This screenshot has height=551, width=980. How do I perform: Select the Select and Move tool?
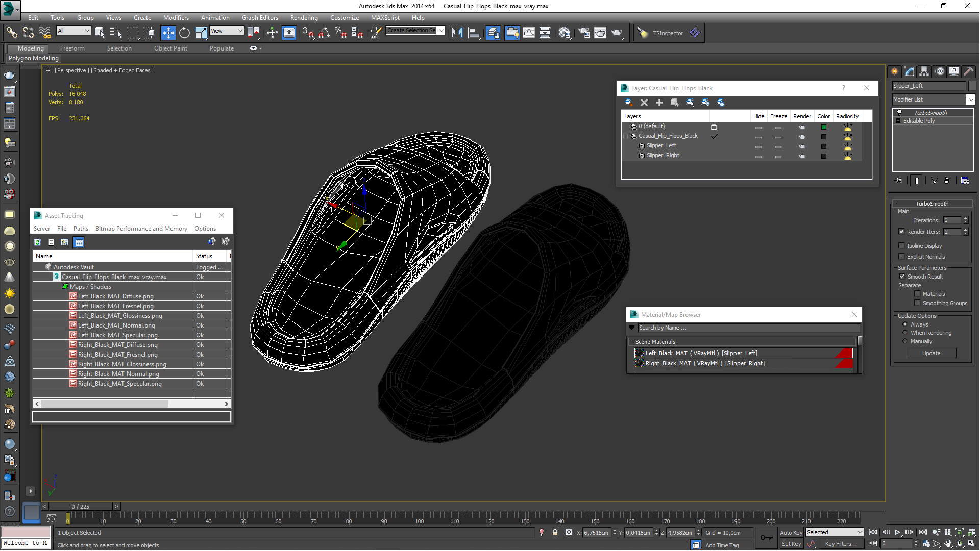[x=168, y=33]
